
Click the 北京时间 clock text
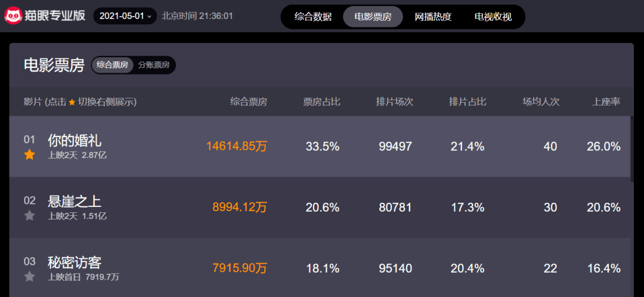pos(197,16)
